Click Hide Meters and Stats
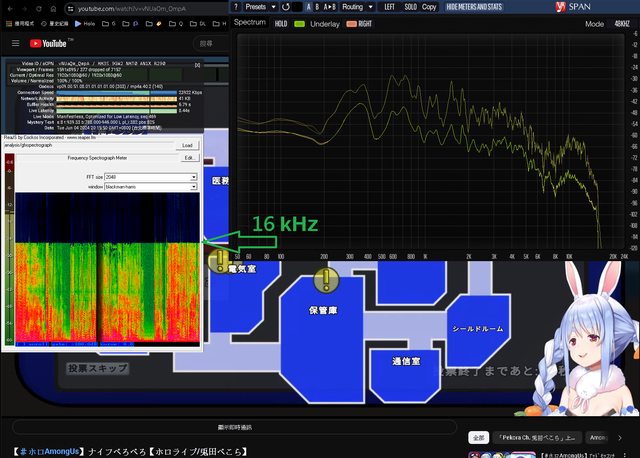640x458 pixels. tap(474, 7)
